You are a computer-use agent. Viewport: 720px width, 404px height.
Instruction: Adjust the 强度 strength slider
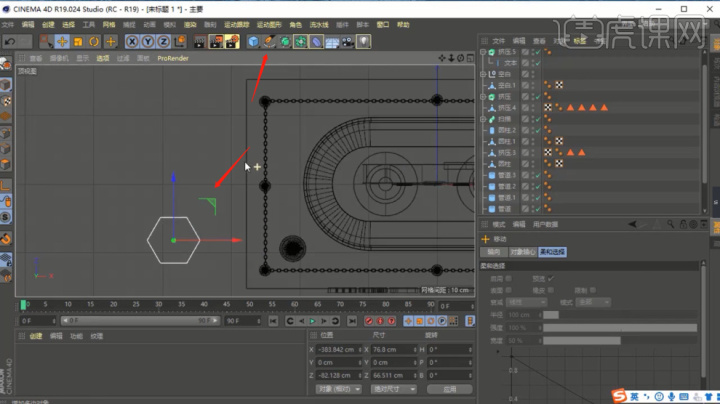[x=620, y=328]
